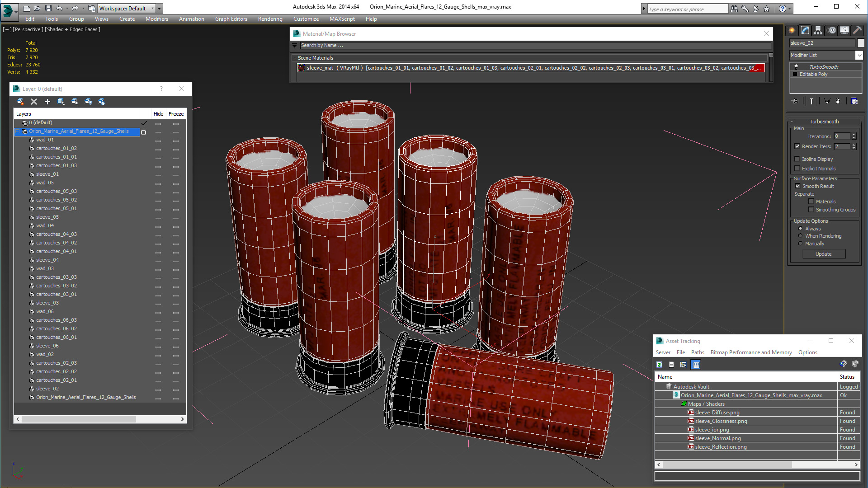
Task: Open the Graph Editors menu
Action: 231,19
